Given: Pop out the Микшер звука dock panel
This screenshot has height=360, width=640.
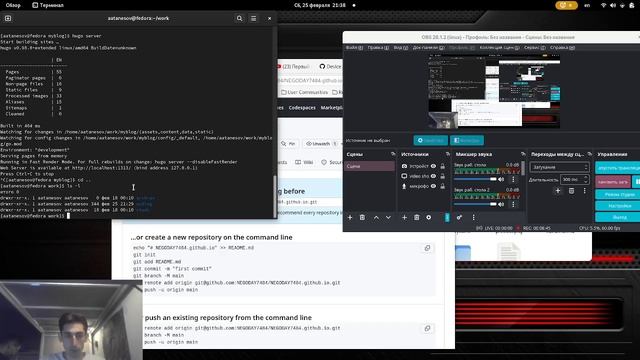Looking at the screenshot, I should coord(523,154).
